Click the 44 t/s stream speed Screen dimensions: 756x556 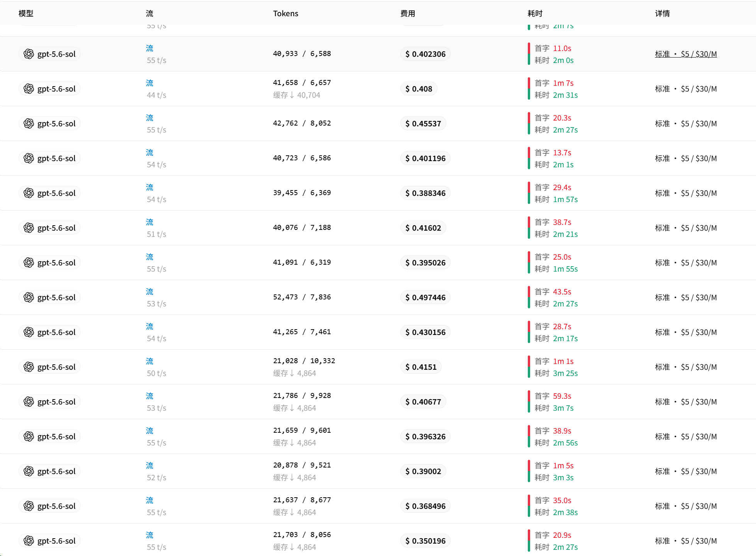pyautogui.click(x=156, y=95)
